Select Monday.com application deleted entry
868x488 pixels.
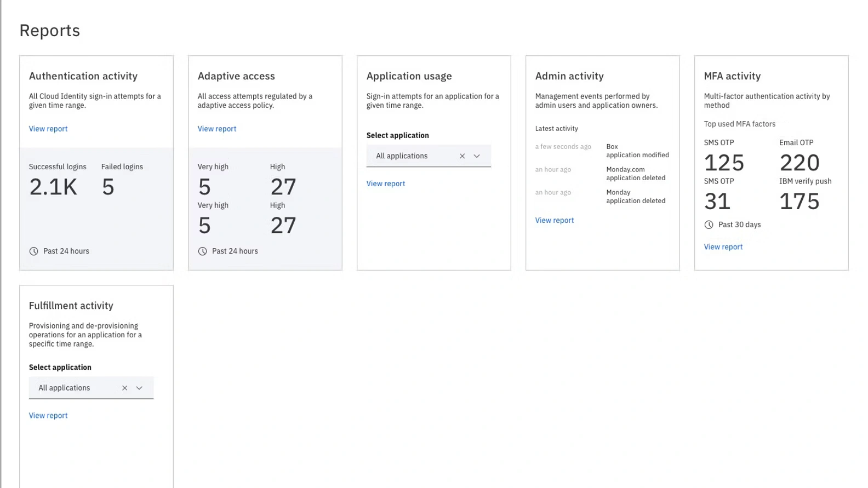(x=635, y=174)
